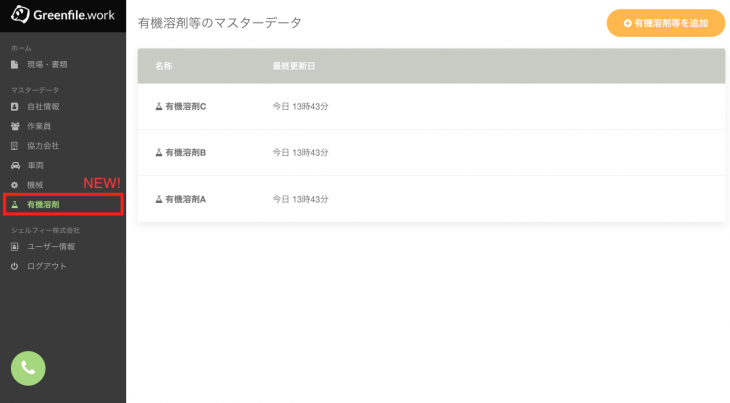The width and height of the screenshot is (730, 403).
Task: Click the 最終更新日 column header
Action: [294, 66]
